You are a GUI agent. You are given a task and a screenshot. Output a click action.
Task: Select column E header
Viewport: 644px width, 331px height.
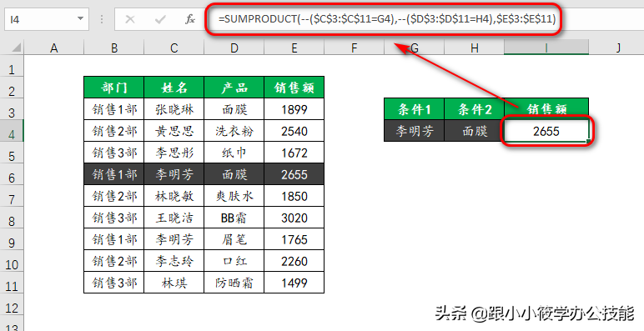[294, 48]
